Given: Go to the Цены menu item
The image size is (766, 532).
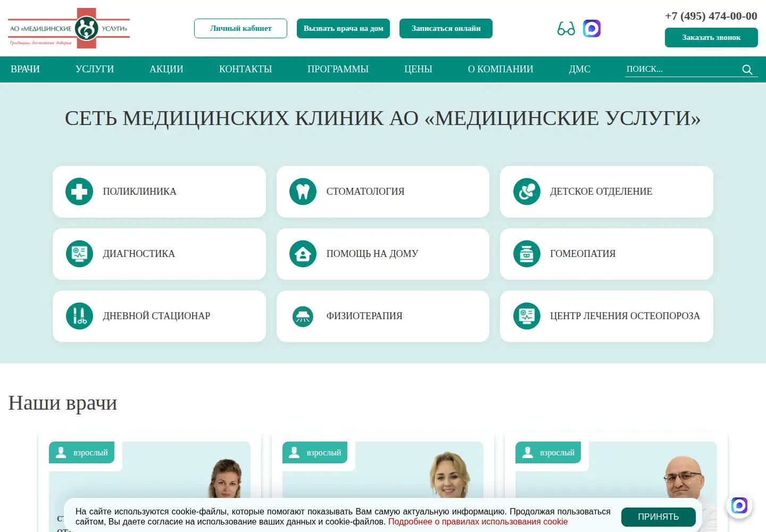Looking at the screenshot, I should point(418,69).
